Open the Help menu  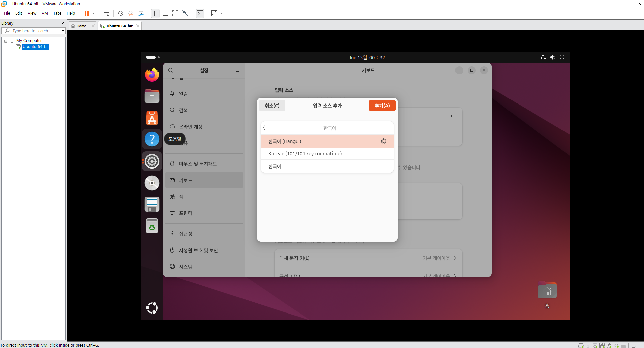[x=71, y=13]
